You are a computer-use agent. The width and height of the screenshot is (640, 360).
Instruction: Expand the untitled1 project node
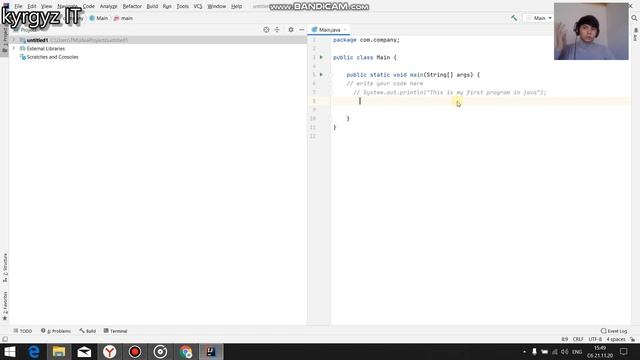click(14, 40)
